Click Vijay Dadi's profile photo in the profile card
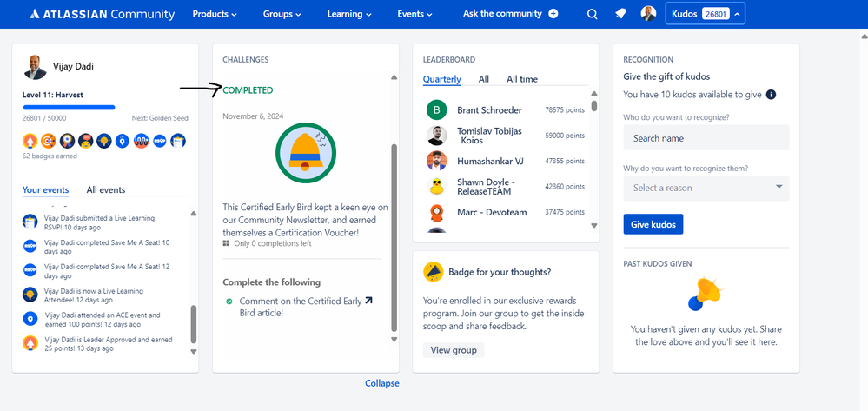Screen dimensions: 868x411 point(35,67)
